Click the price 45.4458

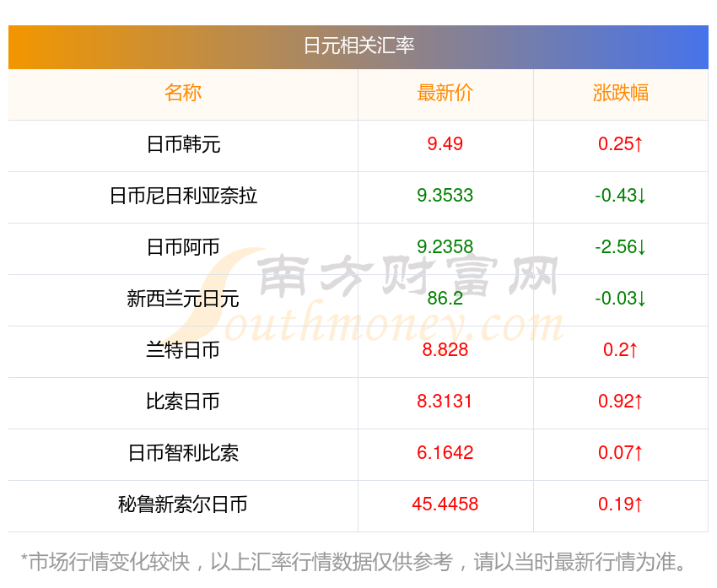coord(445,504)
